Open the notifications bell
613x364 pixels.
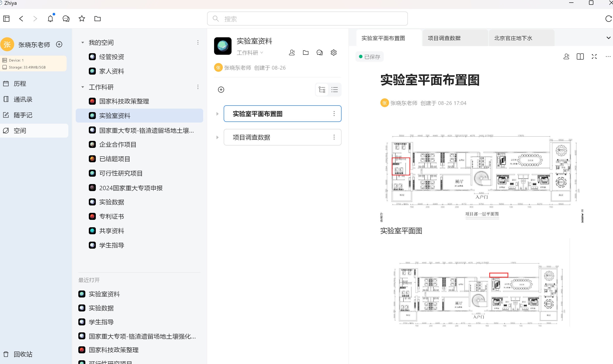(x=50, y=19)
